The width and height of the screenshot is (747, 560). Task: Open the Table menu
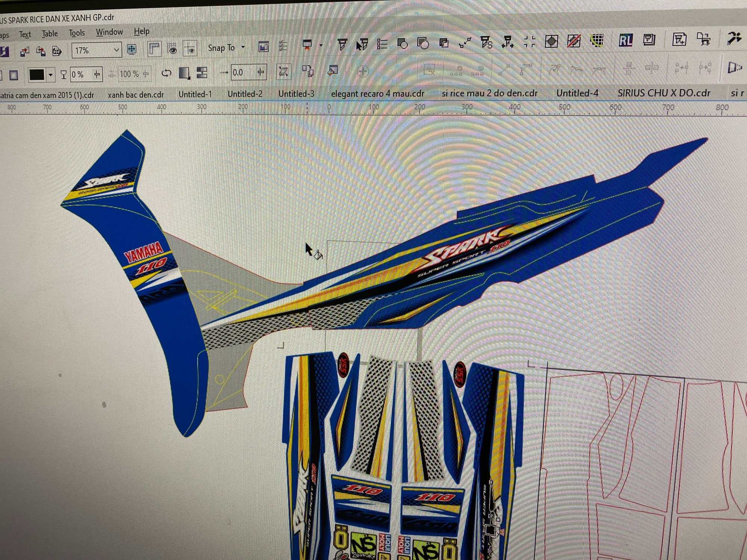pyautogui.click(x=50, y=34)
